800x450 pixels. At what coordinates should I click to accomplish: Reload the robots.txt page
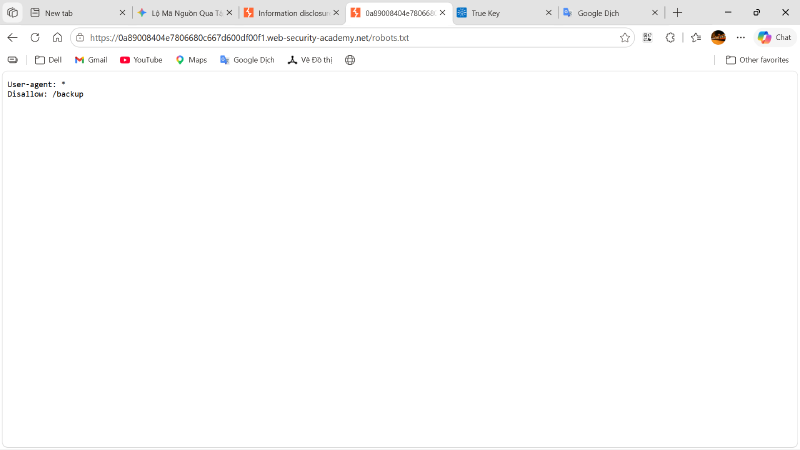(x=35, y=37)
